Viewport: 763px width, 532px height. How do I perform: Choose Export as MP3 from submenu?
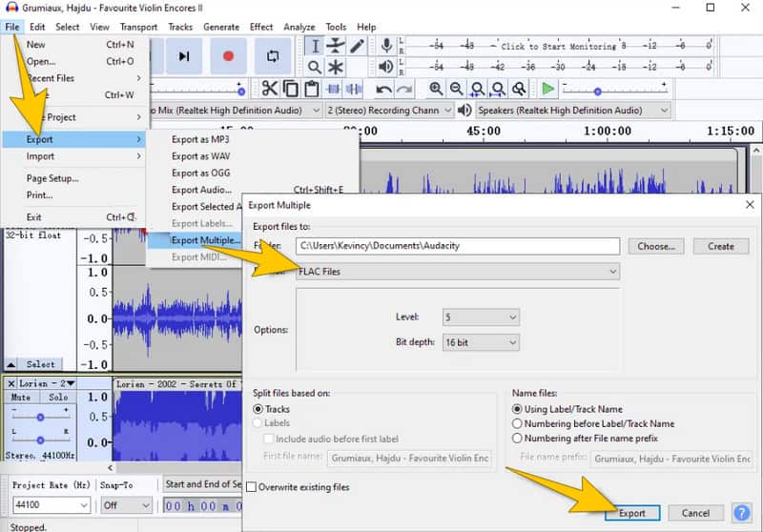(x=200, y=139)
